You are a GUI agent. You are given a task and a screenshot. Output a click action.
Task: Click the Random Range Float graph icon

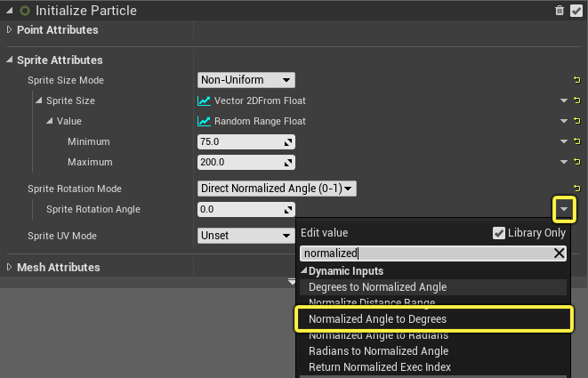click(x=204, y=121)
